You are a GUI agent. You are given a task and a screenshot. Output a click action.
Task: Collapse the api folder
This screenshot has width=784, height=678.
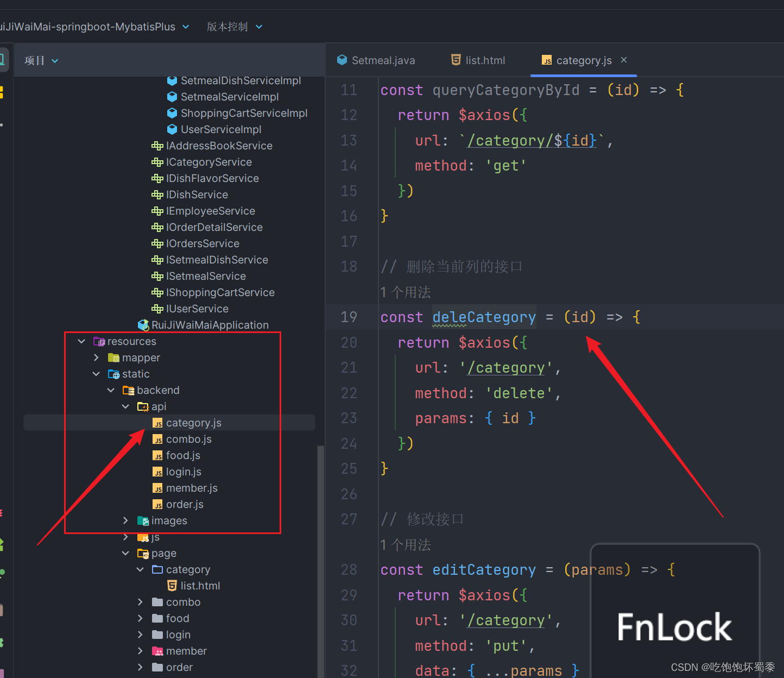125,406
